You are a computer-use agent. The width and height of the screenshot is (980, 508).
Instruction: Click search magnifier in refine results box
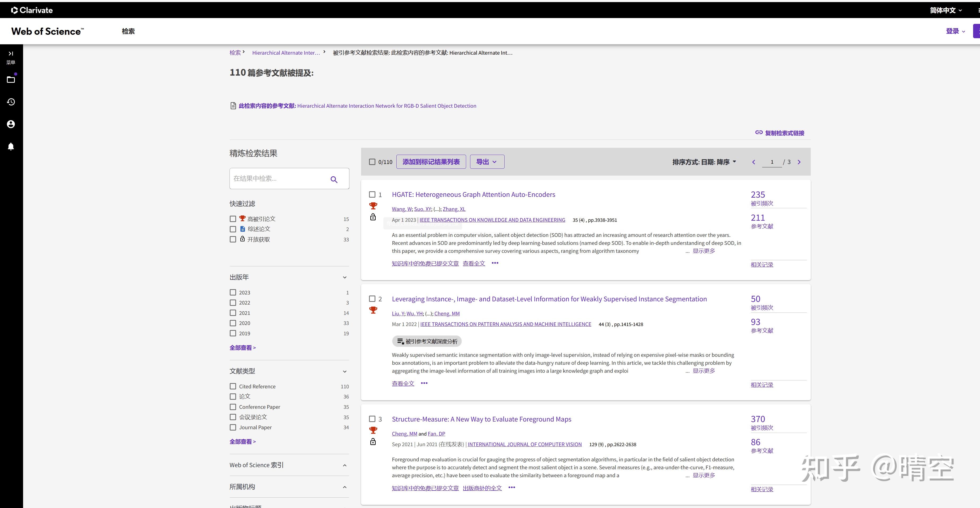[x=334, y=179]
